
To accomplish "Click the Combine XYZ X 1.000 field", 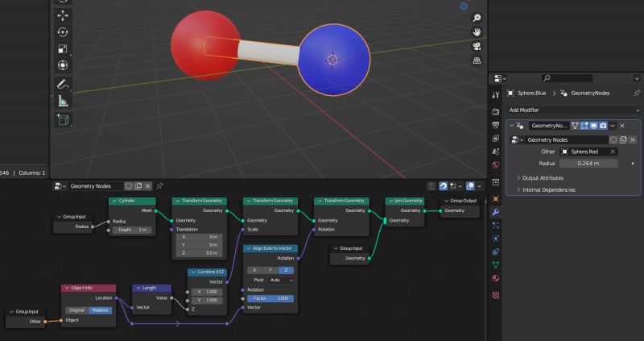I will tap(207, 292).
